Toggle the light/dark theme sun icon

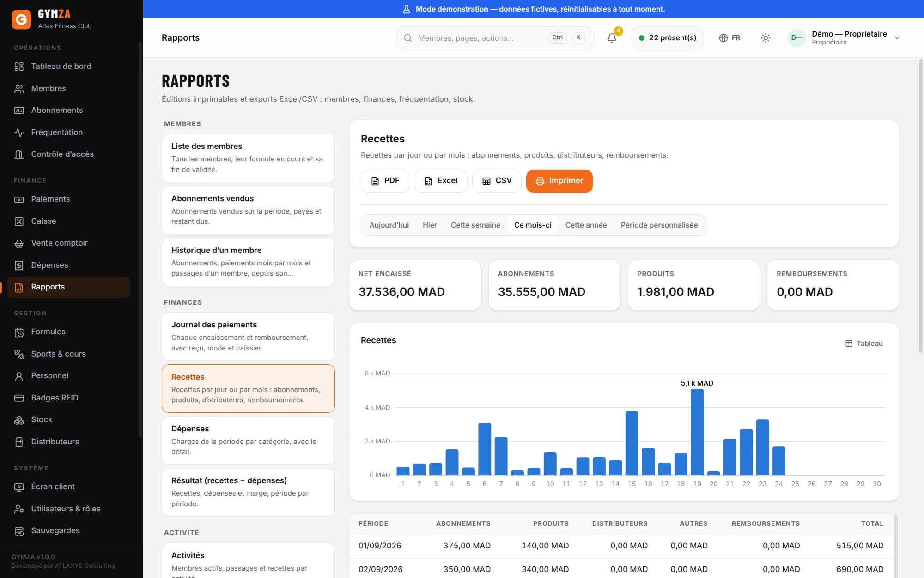[x=766, y=38]
